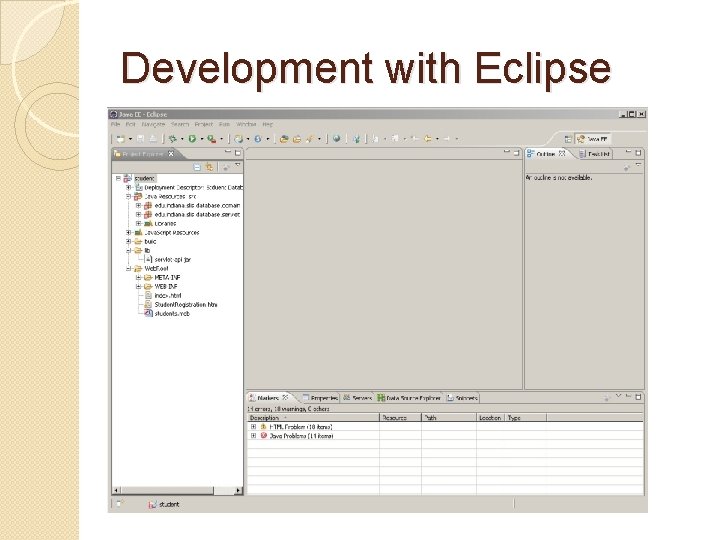
Task: Collapse the student project node
Action: click(118, 178)
